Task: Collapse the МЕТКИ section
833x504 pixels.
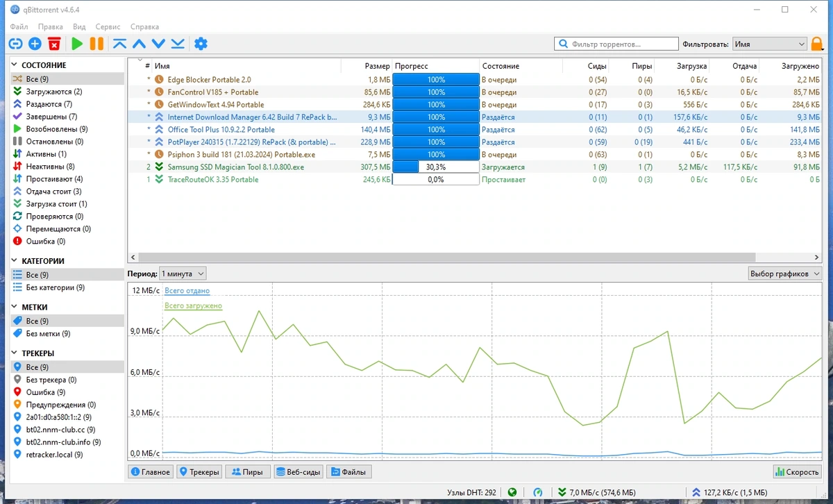Action: pos(15,307)
